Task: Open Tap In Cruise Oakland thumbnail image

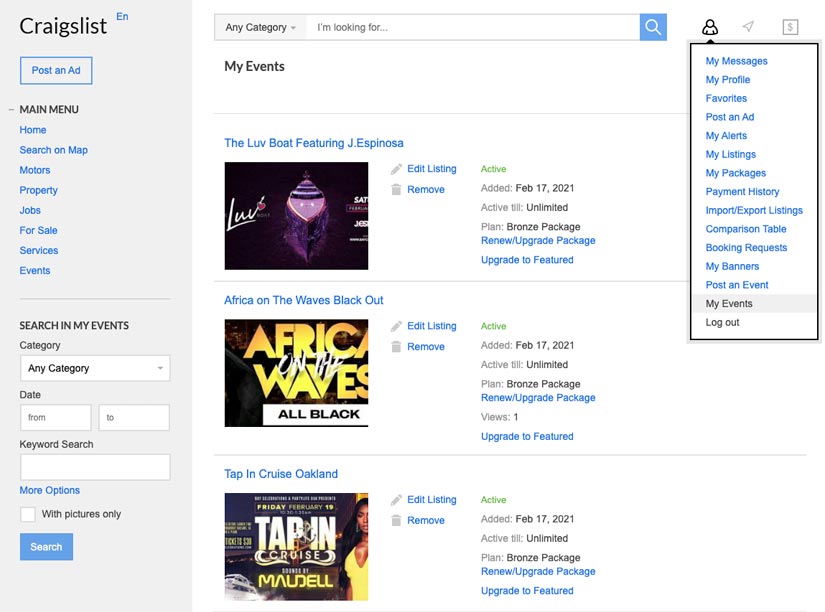Action: tap(296, 546)
